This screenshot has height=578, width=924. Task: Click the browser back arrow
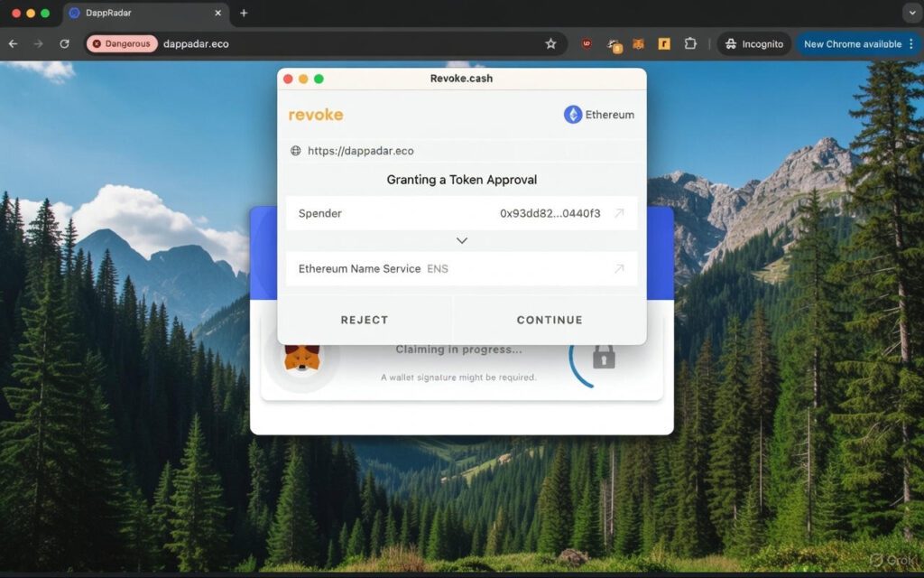pos(14,43)
